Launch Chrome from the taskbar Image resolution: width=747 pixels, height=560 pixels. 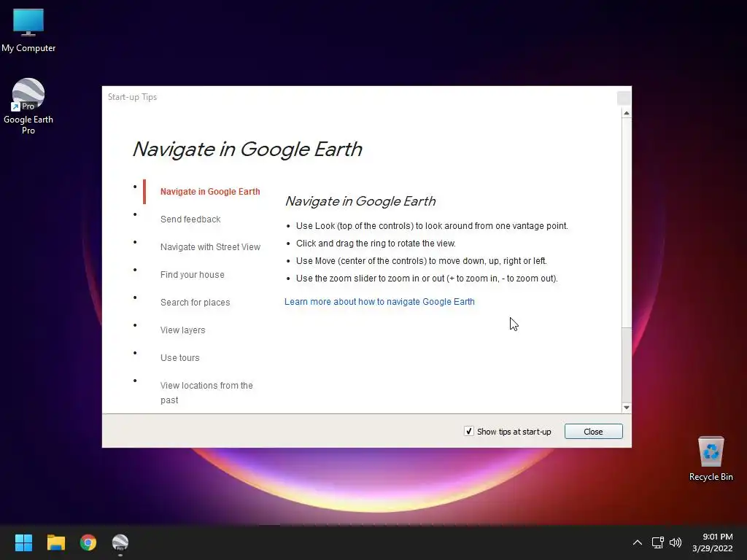[88, 542]
